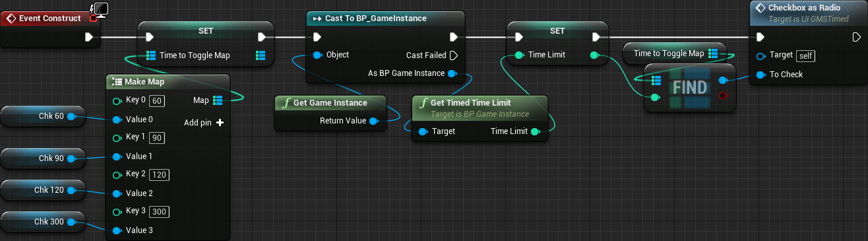Click the Map output pin on Make Map
Viewport: 868px width, 241px height.
pyautogui.click(x=218, y=100)
